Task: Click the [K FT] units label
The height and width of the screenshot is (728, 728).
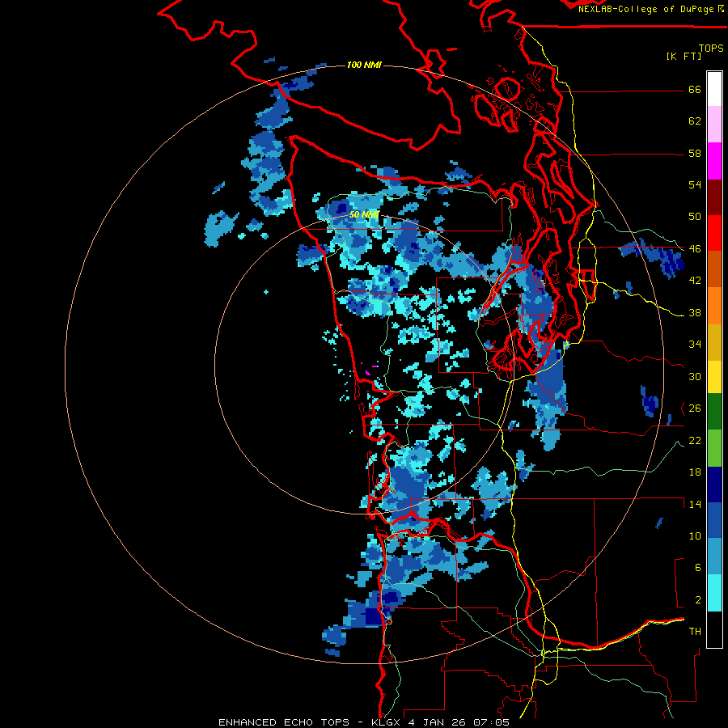Action: click(684, 56)
